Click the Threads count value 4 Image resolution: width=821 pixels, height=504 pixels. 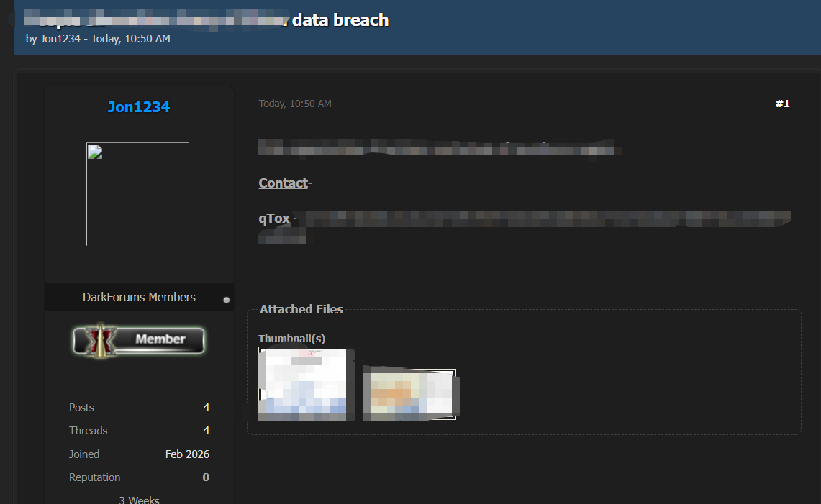tap(206, 431)
